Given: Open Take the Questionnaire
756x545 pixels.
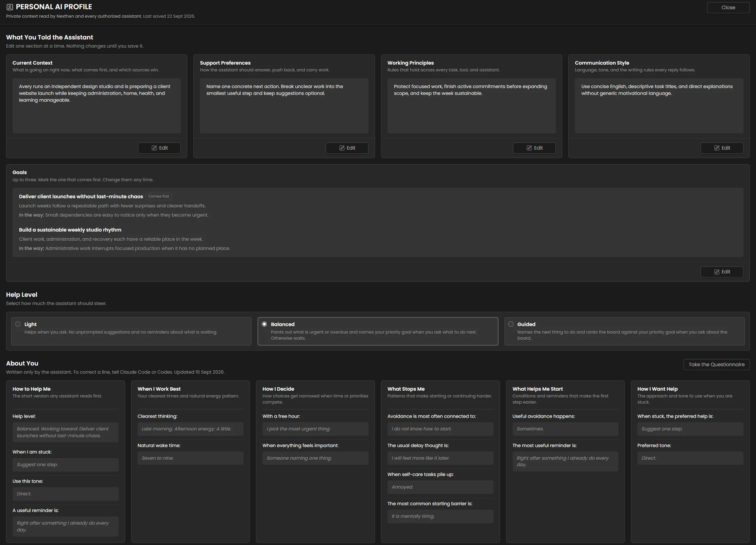Looking at the screenshot, I should pyautogui.click(x=717, y=364).
